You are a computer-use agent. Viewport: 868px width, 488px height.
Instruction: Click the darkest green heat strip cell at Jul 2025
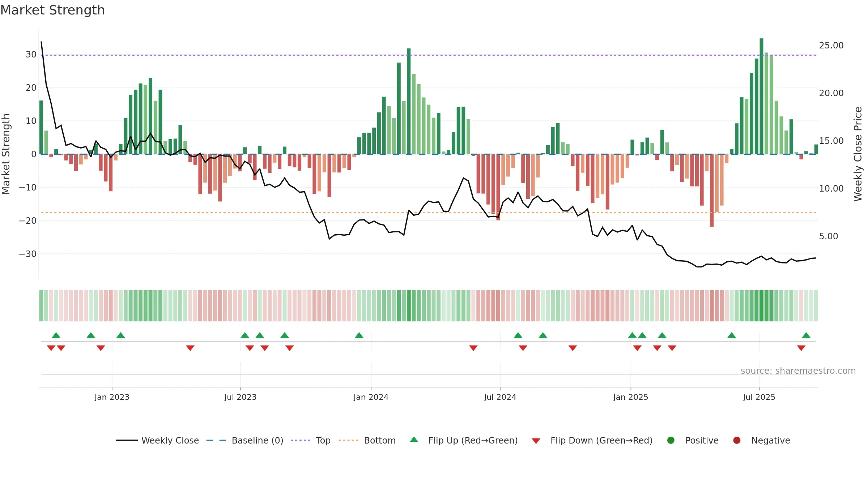coord(761,306)
